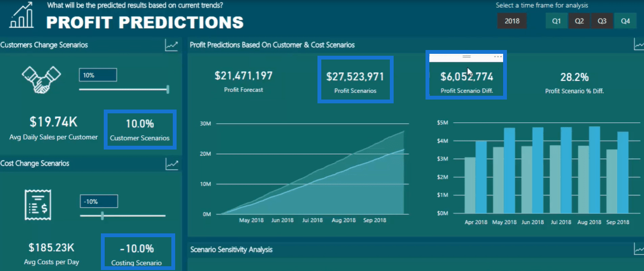Select the Q4 quarter button
The width and height of the screenshot is (644, 271).
point(625,21)
